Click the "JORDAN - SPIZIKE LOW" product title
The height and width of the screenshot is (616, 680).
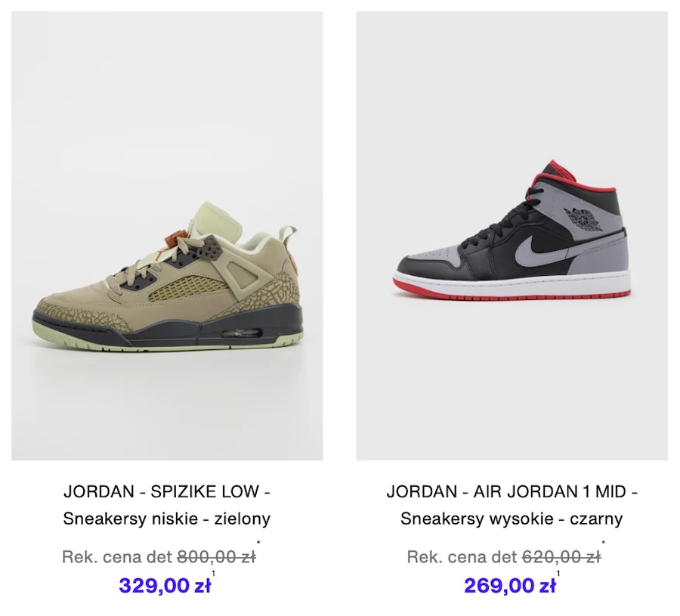167,491
